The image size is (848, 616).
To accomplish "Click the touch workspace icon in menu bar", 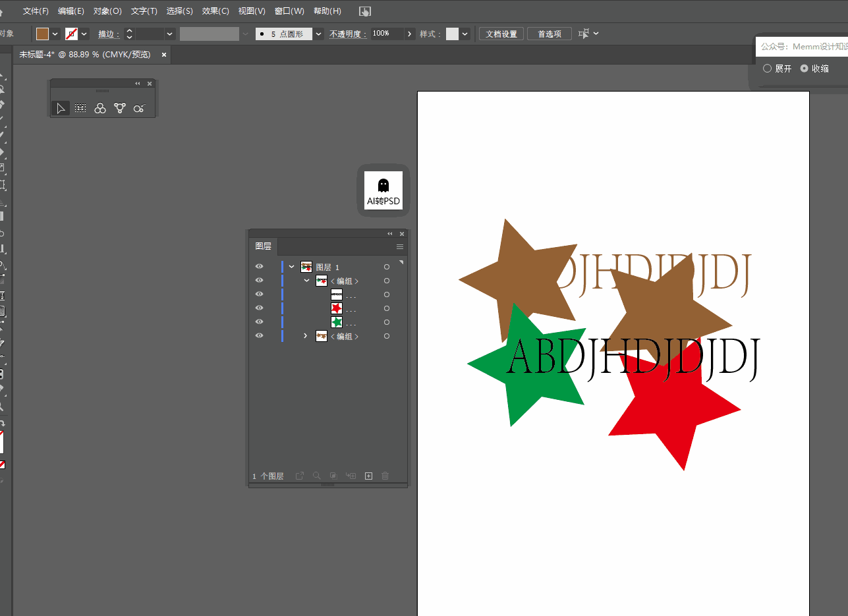I will [365, 11].
